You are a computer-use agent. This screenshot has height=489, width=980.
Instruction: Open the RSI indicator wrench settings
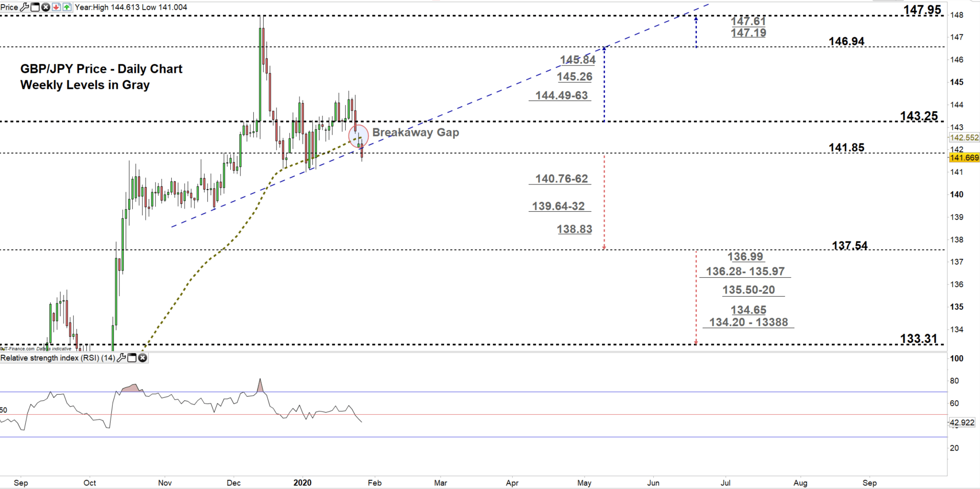[x=121, y=358]
